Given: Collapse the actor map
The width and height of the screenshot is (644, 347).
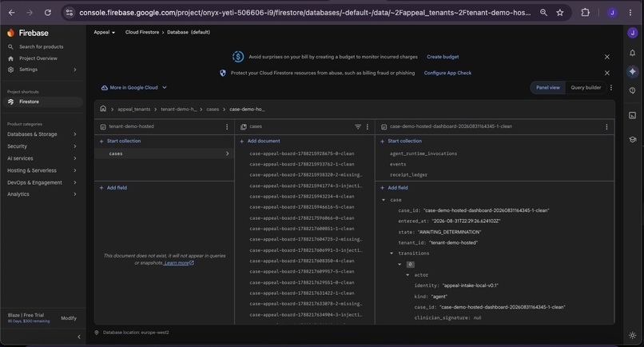Looking at the screenshot, I should (x=407, y=274).
